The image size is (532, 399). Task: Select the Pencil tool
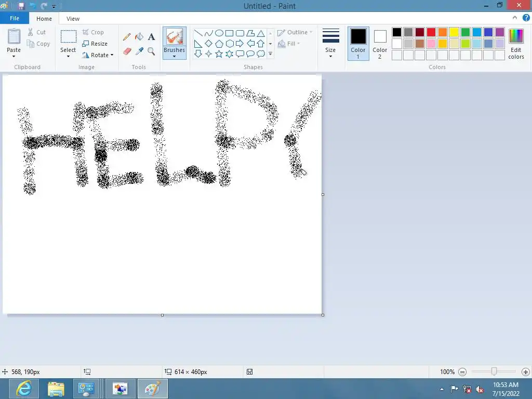(x=127, y=37)
